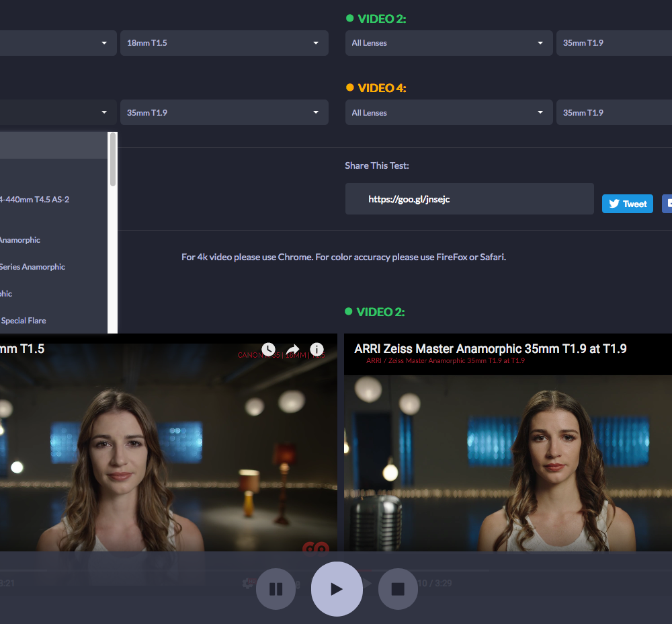This screenshot has height=624, width=672.
Task: Choose the '4-440mm T4.5 AS-2' lens option
Action: tap(54, 200)
